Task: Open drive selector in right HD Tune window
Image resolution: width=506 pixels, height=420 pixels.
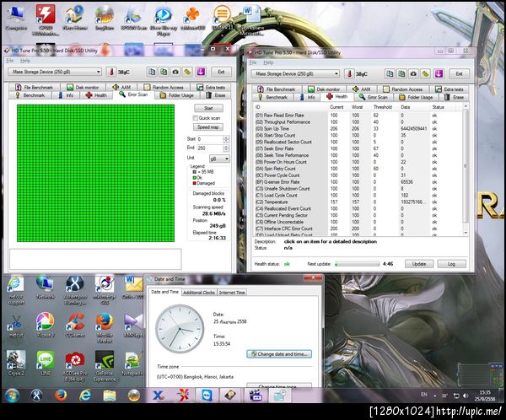Action: tap(295, 73)
